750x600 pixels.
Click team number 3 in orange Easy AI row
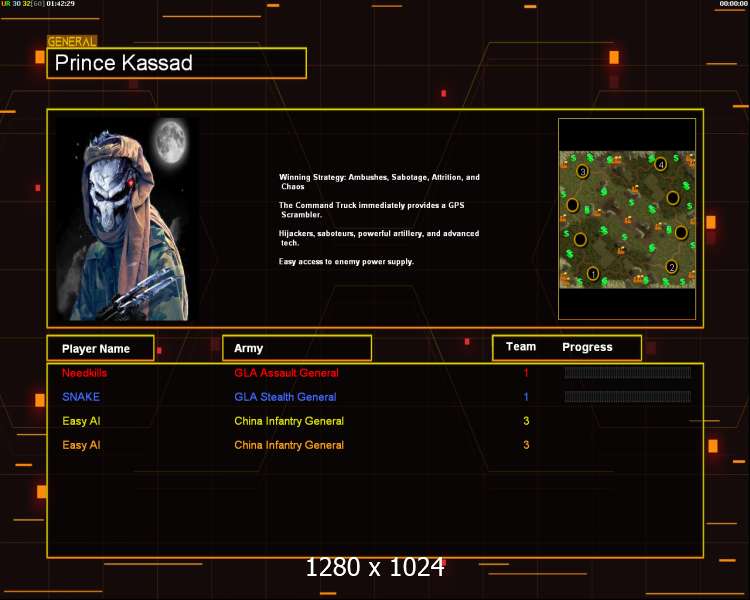(526, 445)
